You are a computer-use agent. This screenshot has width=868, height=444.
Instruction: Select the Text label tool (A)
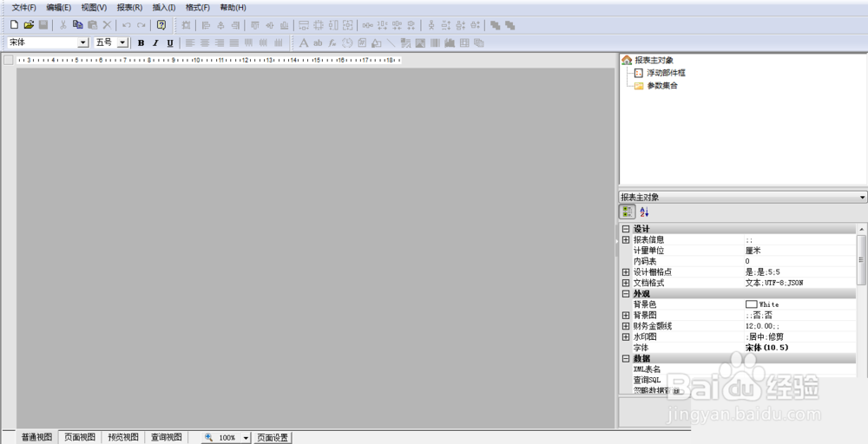click(x=303, y=42)
